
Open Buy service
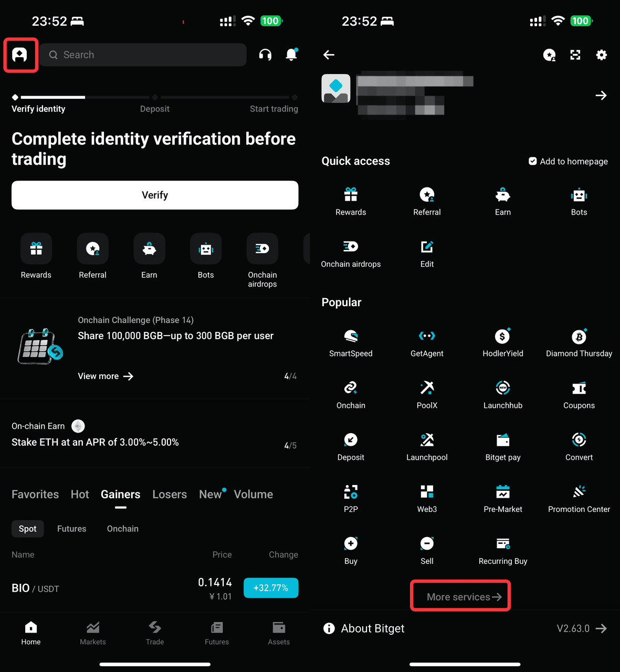click(x=351, y=550)
